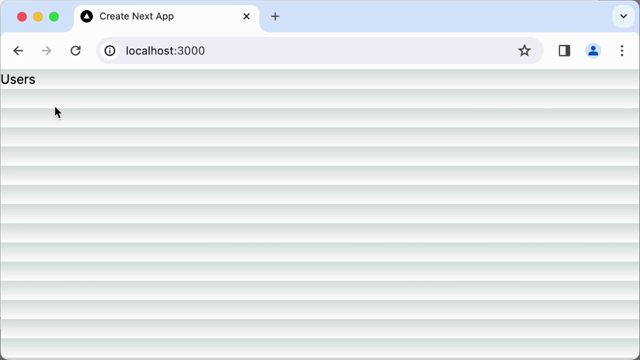Bookmark this page with the star icon
640x360 pixels.
(x=524, y=51)
